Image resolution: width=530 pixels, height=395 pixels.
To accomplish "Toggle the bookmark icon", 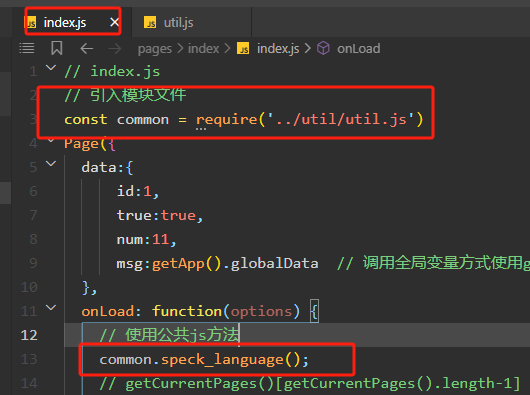I will click(56, 48).
